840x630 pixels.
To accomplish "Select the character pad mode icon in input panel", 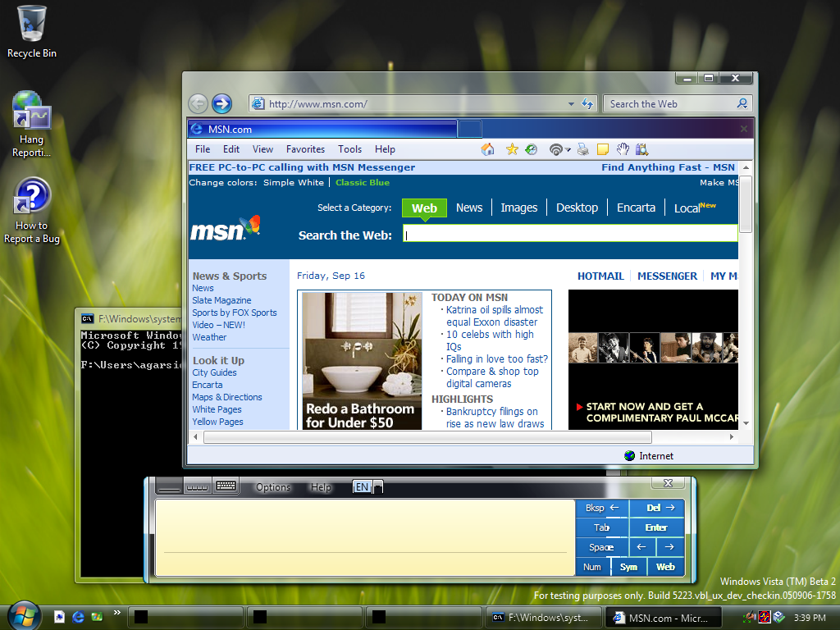I will [x=197, y=486].
